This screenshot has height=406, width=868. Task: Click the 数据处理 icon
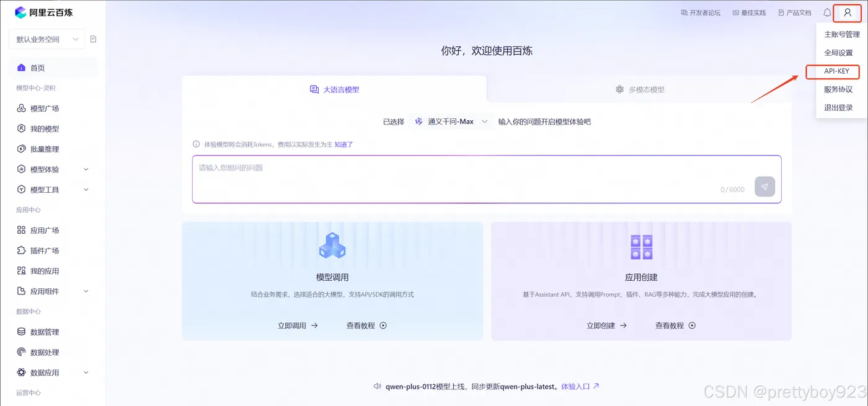(22, 352)
